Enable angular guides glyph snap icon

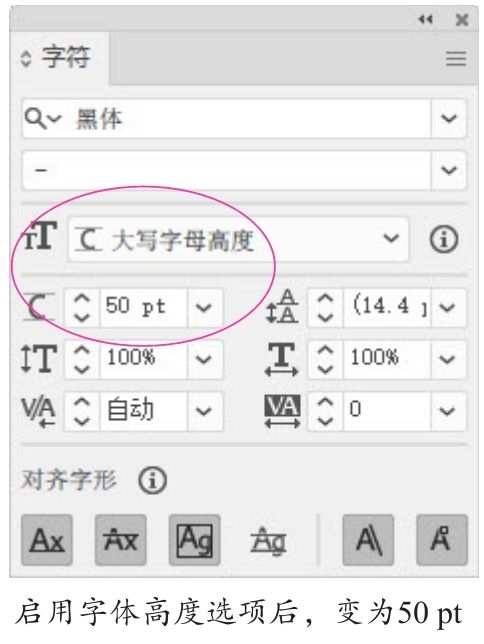pos(368,540)
